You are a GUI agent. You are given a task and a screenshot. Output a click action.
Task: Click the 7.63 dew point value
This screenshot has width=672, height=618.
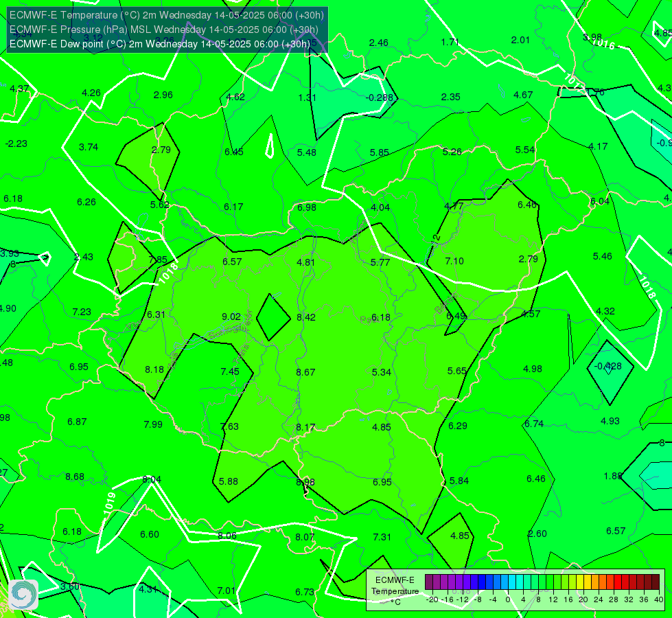pos(229,426)
